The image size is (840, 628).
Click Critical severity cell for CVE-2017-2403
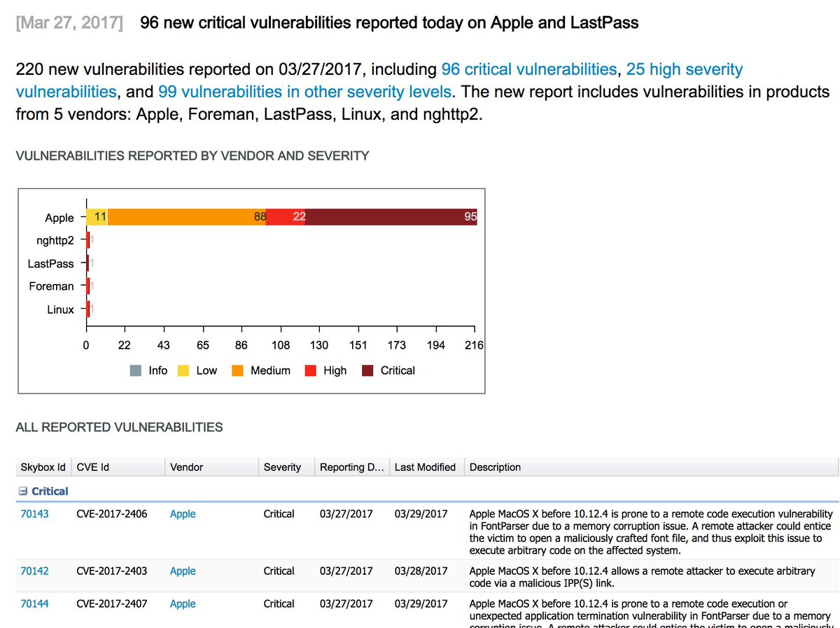click(x=279, y=571)
